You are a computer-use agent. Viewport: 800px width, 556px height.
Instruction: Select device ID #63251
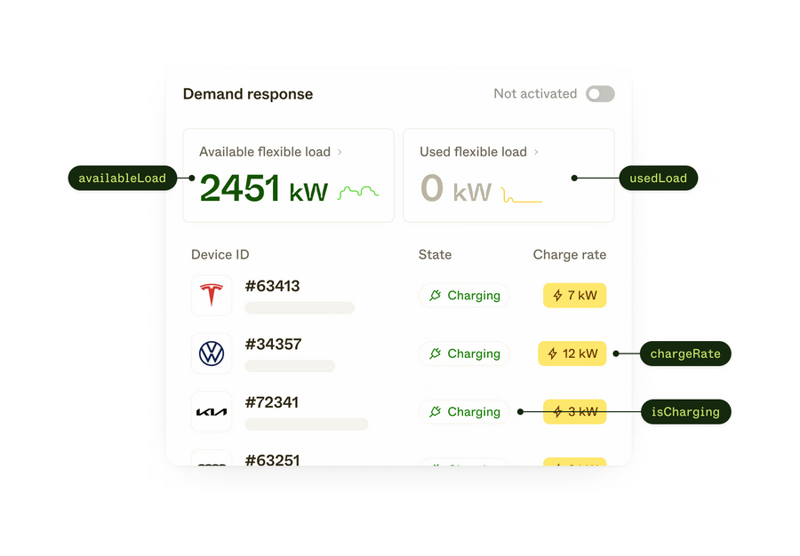point(272,460)
